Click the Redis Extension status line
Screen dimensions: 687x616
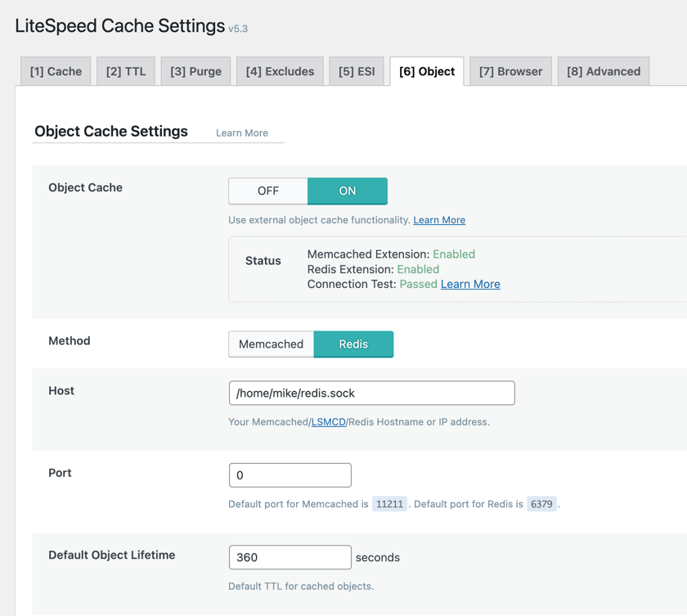(x=373, y=269)
